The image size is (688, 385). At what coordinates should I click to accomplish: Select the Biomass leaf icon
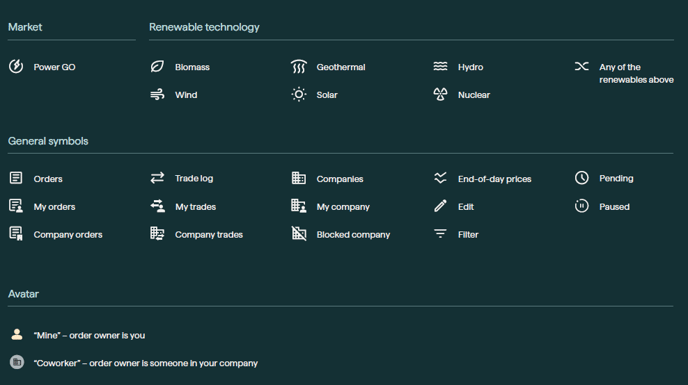[157, 66]
